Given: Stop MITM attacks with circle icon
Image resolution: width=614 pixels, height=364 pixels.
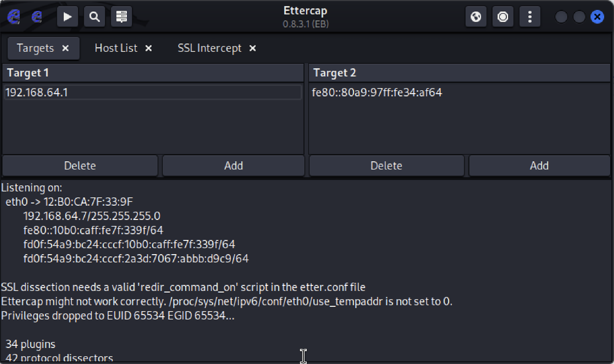Looking at the screenshot, I should 503,17.
